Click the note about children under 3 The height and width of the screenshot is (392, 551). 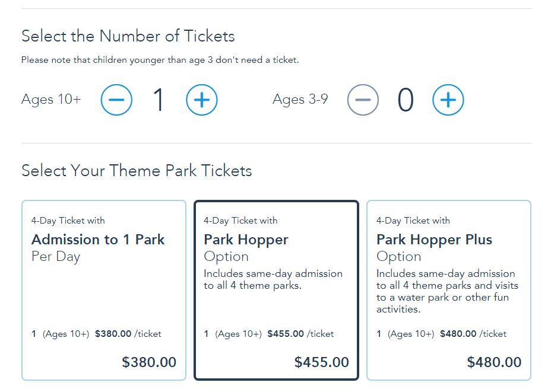160,60
